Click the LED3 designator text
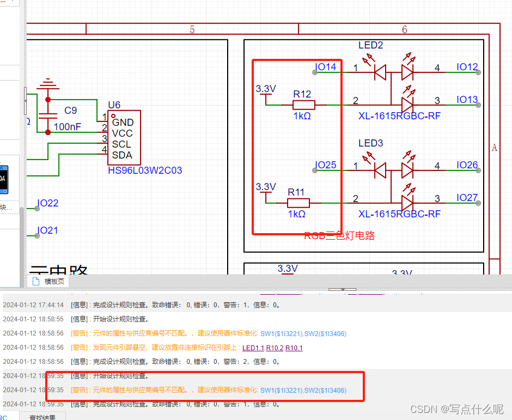Image resolution: width=512 pixels, height=420 pixels. (370, 143)
